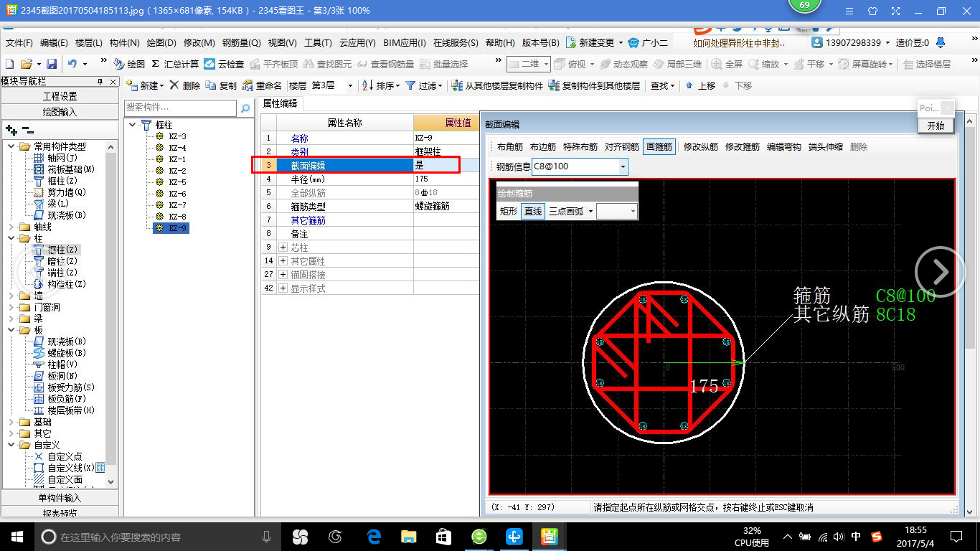Click the search magnifier in component list
980x551 pixels.
[245, 108]
